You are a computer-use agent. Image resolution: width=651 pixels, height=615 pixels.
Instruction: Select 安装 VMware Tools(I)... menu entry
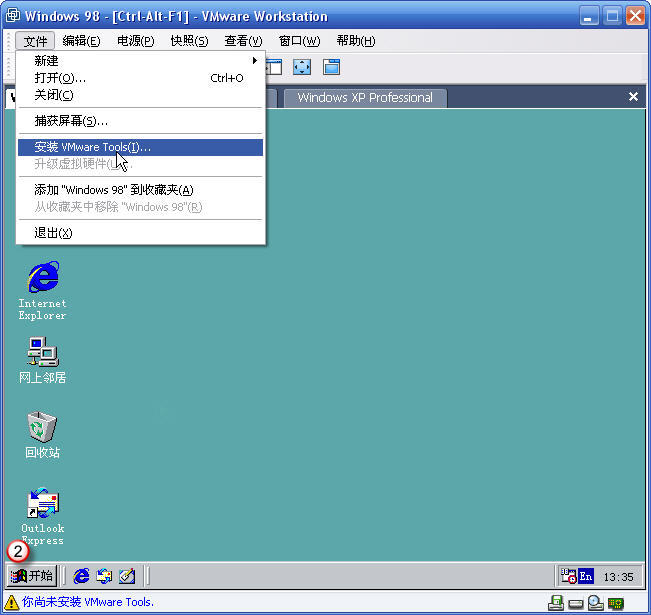click(x=140, y=147)
